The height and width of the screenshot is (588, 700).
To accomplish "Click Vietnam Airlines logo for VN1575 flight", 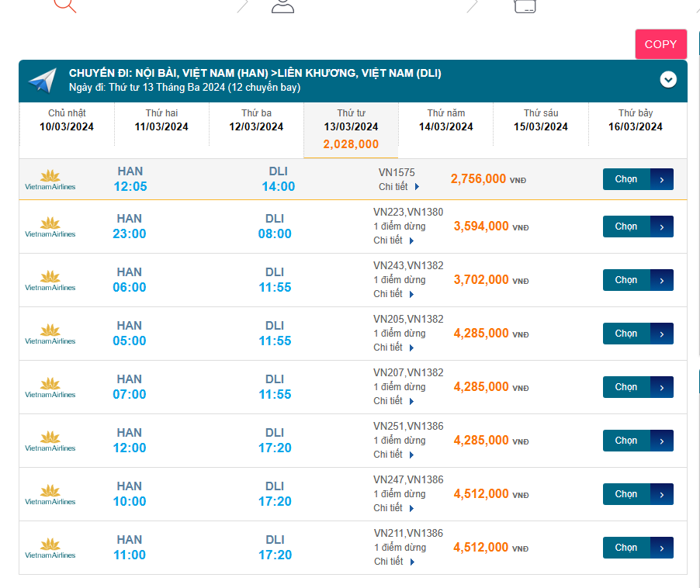I will pyautogui.click(x=50, y=179).
